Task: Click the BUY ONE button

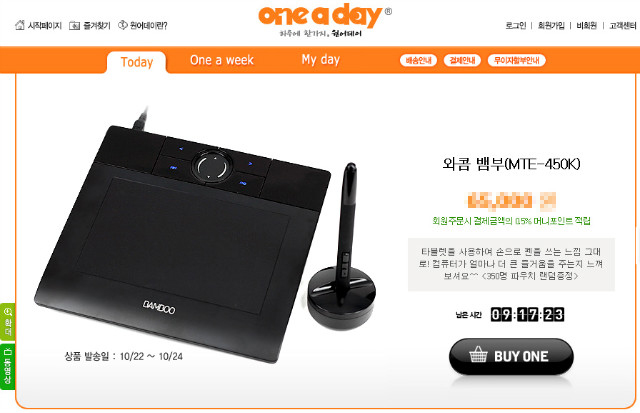Action: click(x=511, y=356)
